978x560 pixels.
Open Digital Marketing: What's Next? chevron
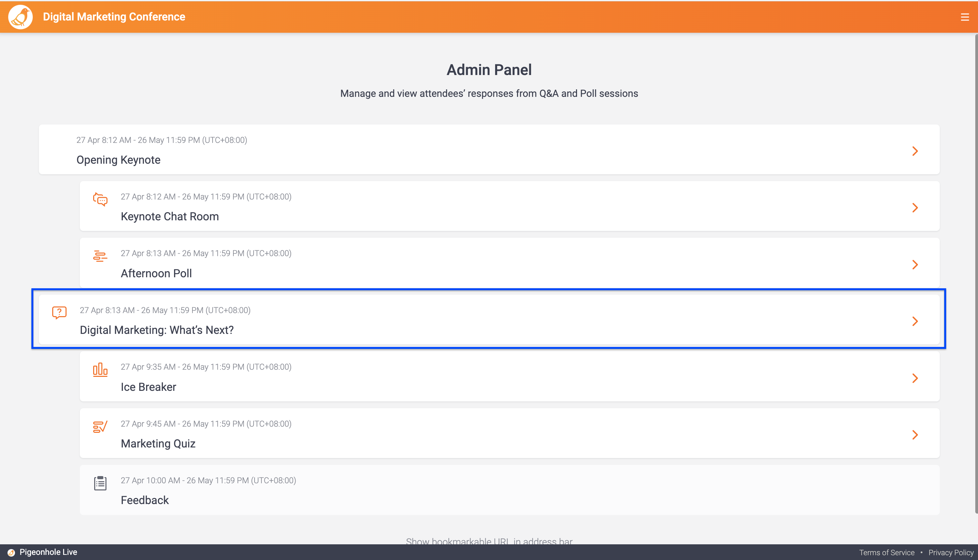coord(915,321)
